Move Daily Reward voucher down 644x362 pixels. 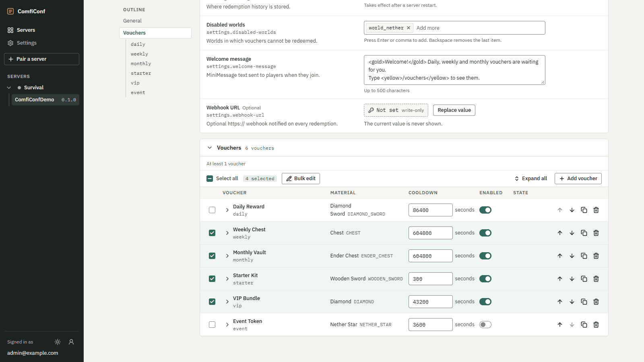pos(572,210)
